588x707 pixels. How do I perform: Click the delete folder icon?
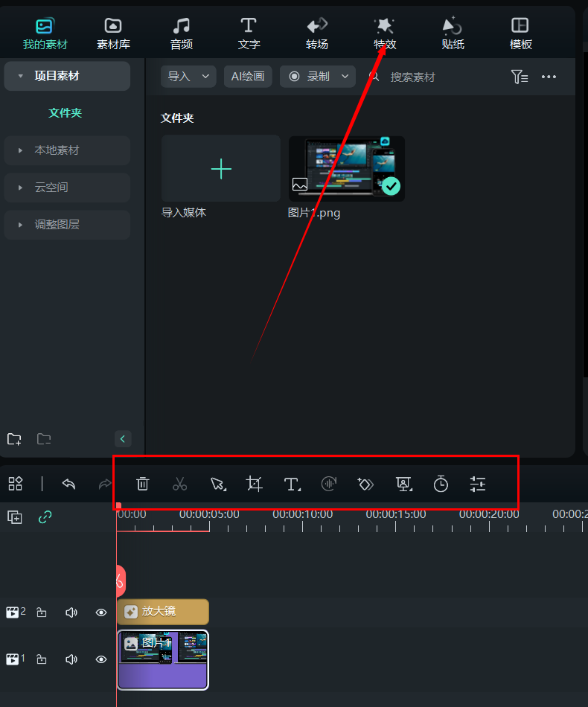pyautogui.click(x=44, y=439)
